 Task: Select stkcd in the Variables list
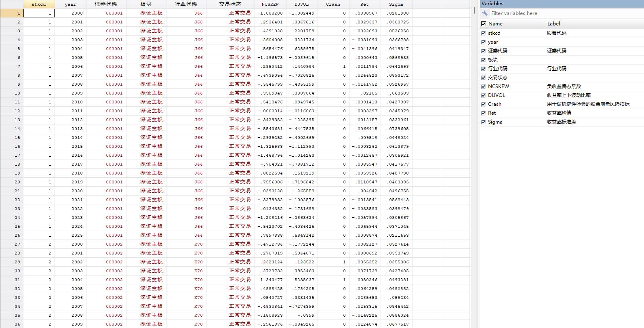point(494,33)
